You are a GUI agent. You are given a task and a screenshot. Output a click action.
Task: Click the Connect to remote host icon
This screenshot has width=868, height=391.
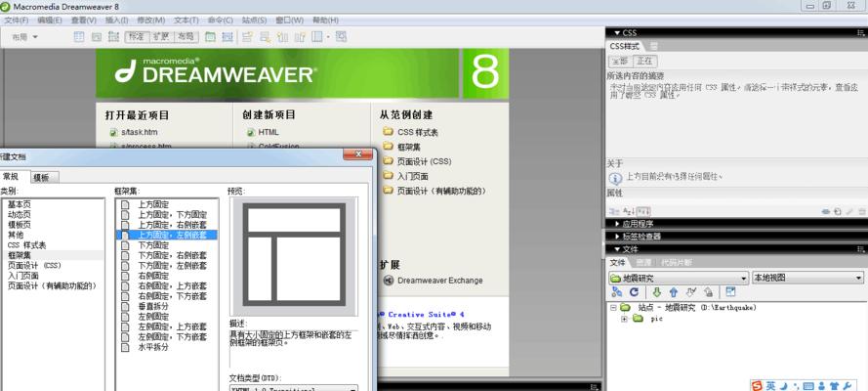(x=617, y=292)
